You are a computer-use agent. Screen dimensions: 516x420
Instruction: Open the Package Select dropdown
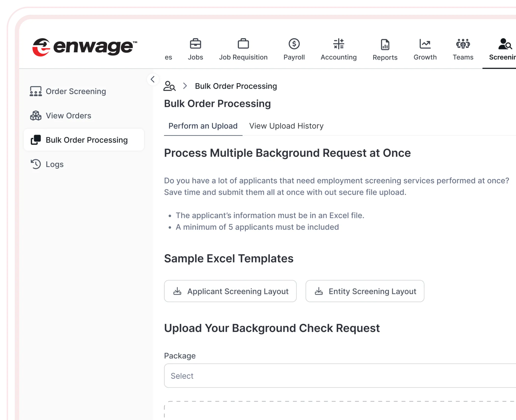(x=339, y=376)
